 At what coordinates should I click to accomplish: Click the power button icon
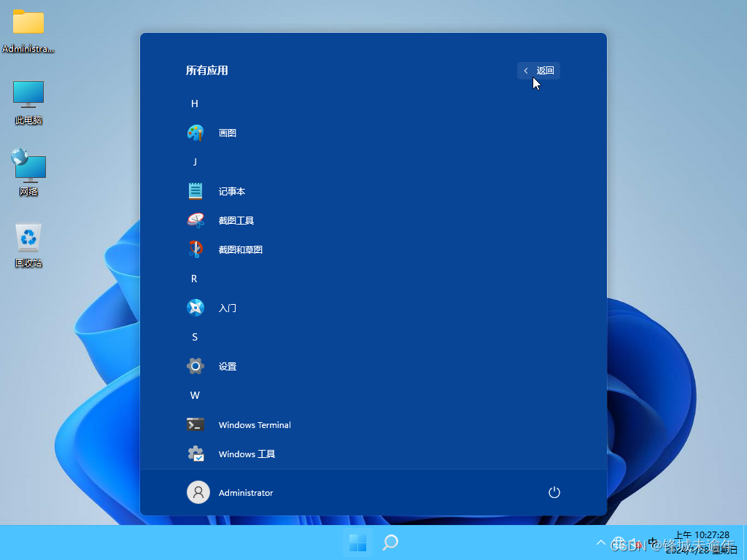(554, 492)
